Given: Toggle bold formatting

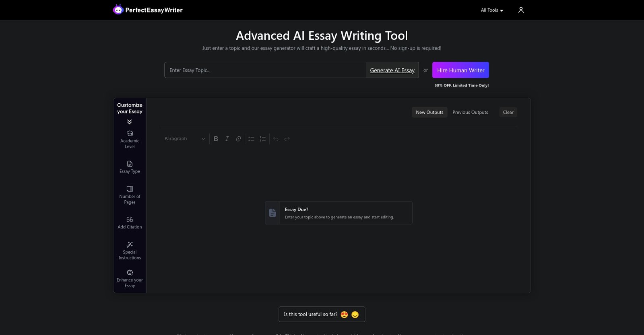Looking at the screenshot, I should click(216, 139).
